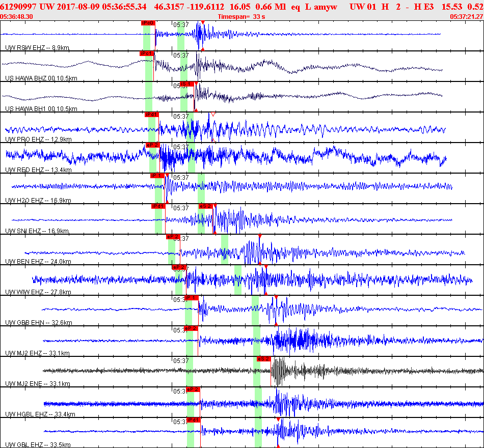Click the red triangle next to H2O iP 1 flag
The image size is (484, 448).
[x=167, y=175]
